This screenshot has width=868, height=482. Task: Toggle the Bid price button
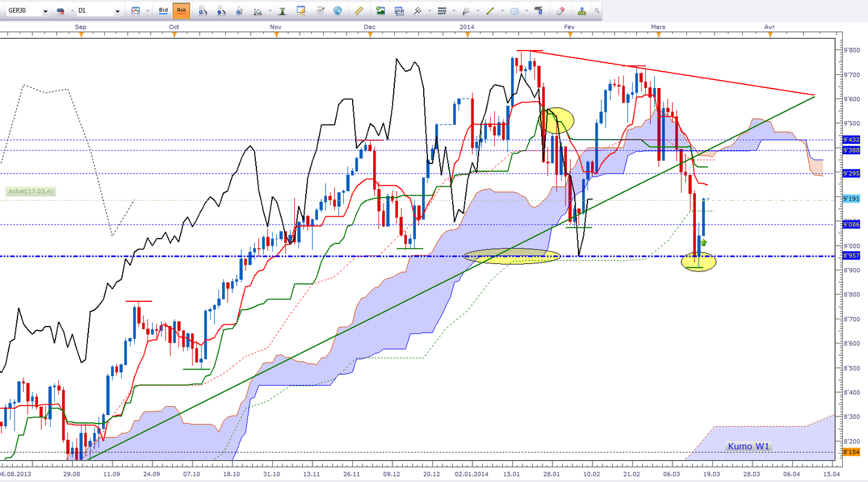pos(164,11)
